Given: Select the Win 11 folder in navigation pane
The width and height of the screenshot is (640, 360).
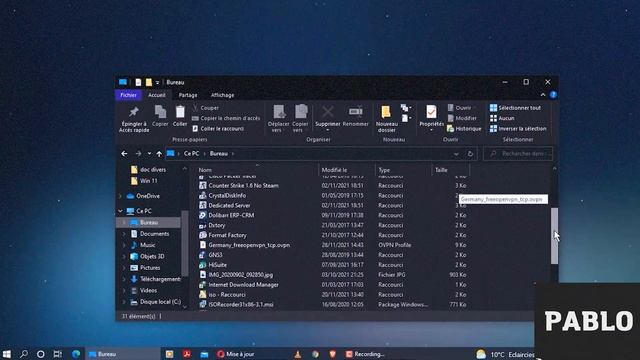Looking at the screenshot, I should [148, 181].
